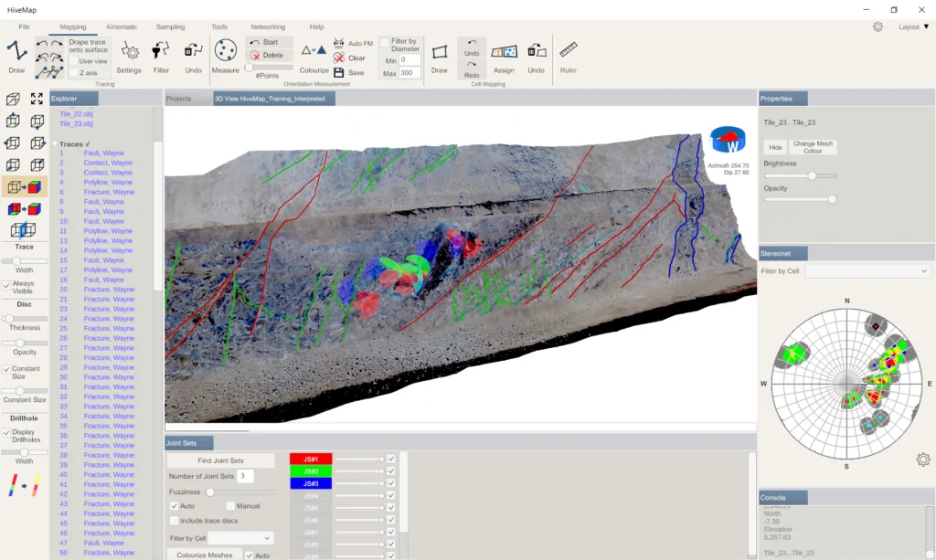This screenshot has width=936, height=560.
Task: Open stereonet settings gear
Action: [923, 460]
